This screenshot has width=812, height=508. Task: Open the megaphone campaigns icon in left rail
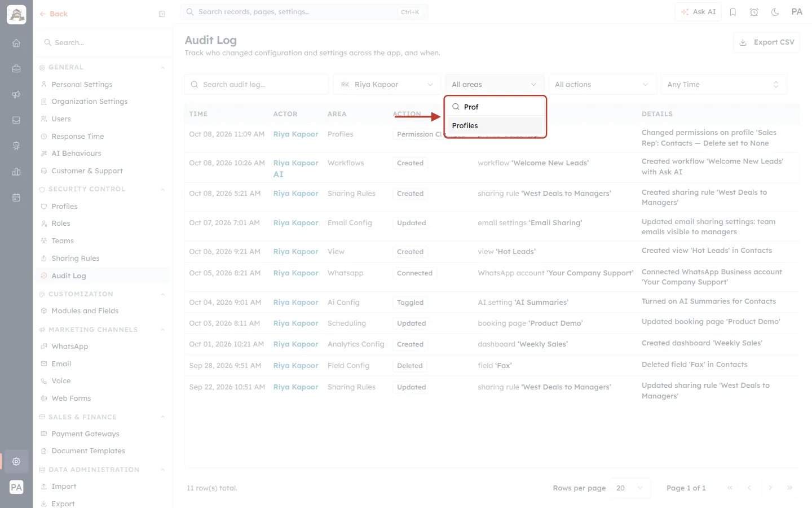[16, 94]
